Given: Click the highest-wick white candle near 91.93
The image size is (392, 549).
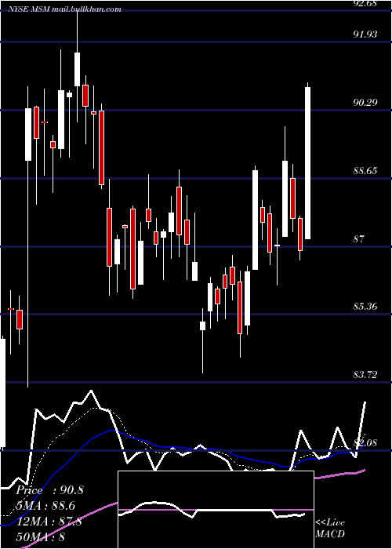Looking at the screenshot, I should click(77, 69).
